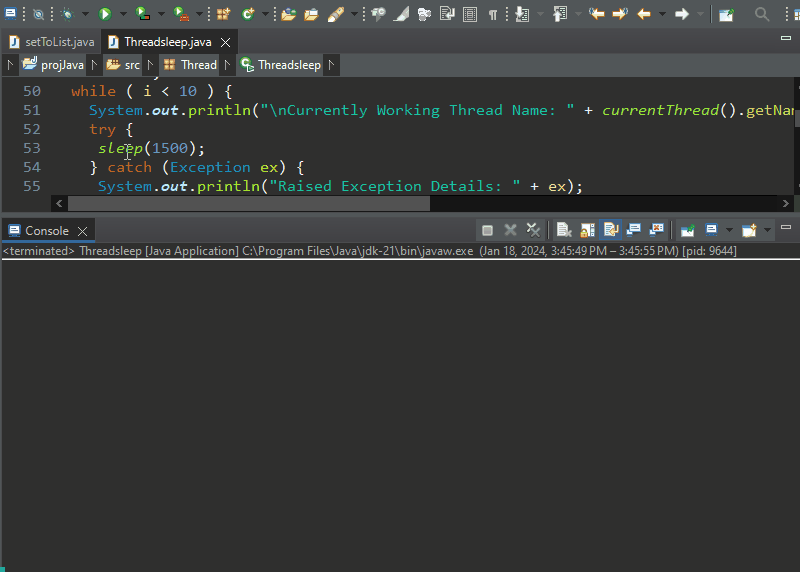800x572 pixels.
Task: Toggle Scroll Lock in console toolbar
Action: click(587, 230)
